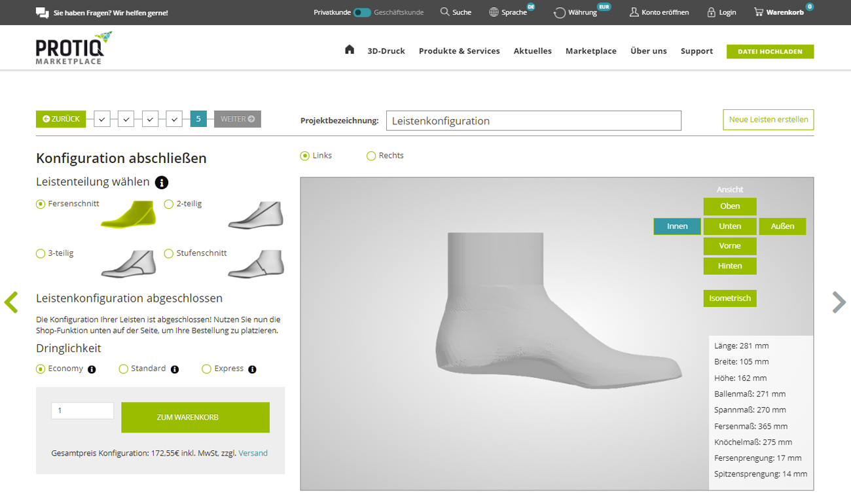Select Standard urgency option
This screenshot has width=851, height=504.
point(123,369)
